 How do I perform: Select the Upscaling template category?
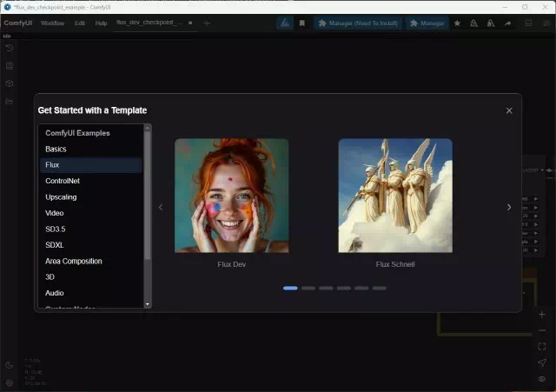coord(61,197)
